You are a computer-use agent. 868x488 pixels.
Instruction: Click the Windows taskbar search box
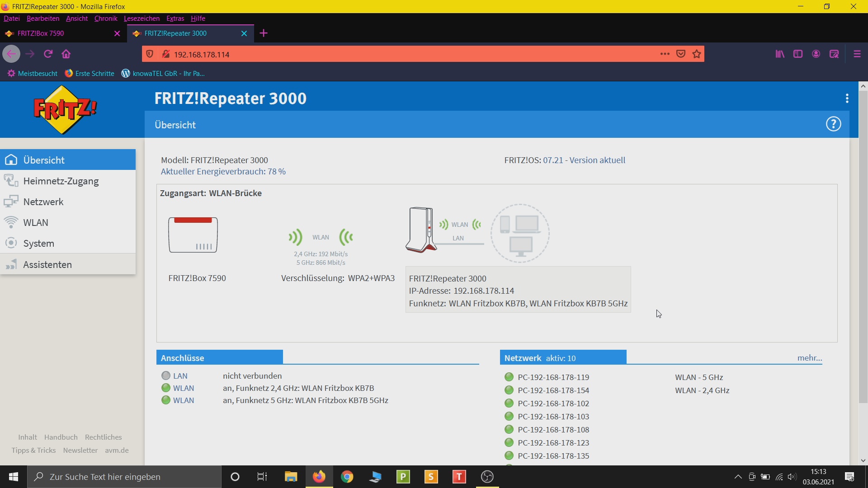click(x=124, y=477)
